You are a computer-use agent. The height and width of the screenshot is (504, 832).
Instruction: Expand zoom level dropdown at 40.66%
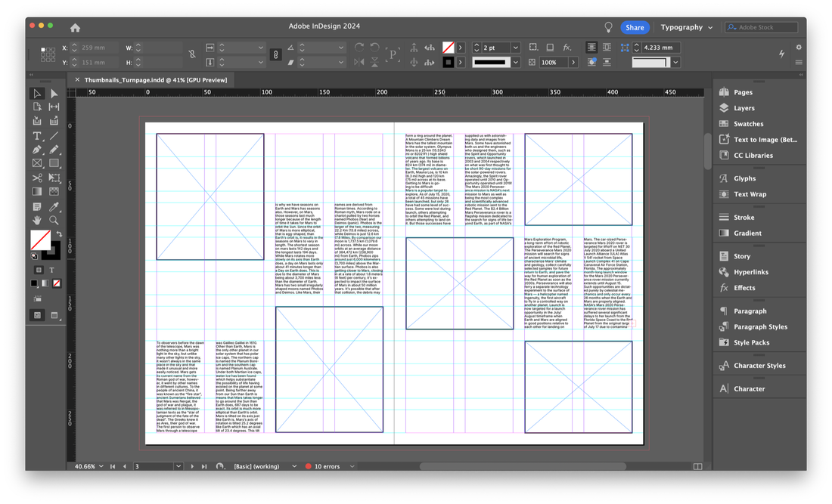click(101, 466)
